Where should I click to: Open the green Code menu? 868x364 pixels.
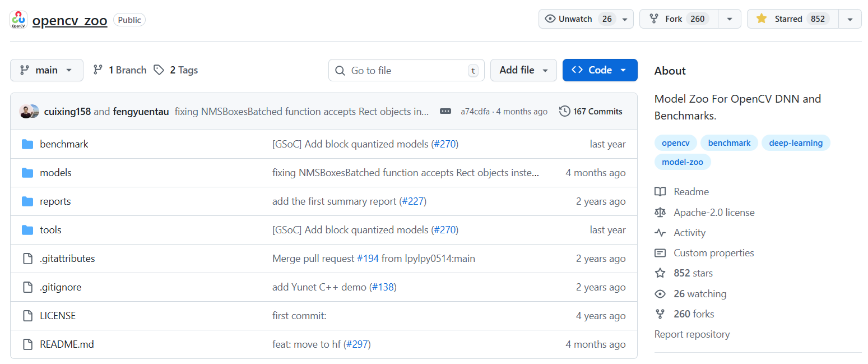click(600, 70)
